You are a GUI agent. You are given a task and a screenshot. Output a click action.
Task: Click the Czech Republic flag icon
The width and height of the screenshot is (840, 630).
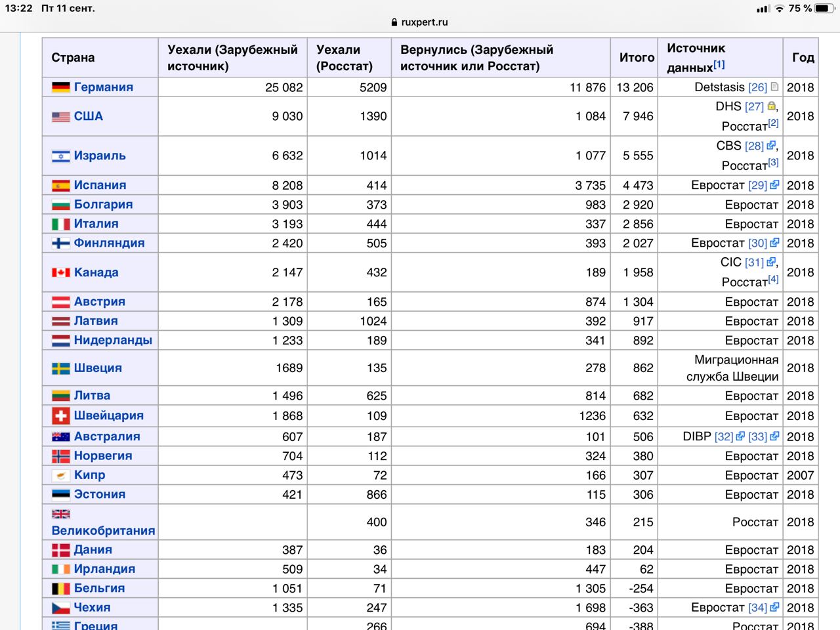(61, 608)
